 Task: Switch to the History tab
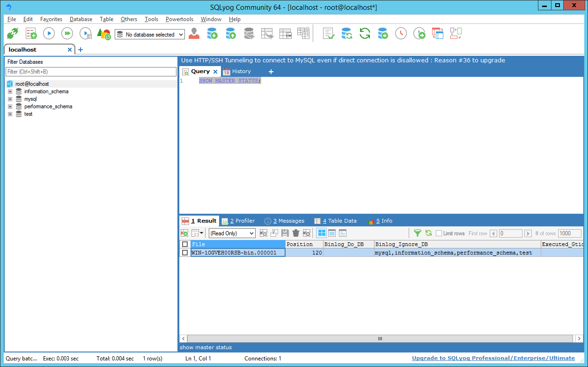coord(237,72)
